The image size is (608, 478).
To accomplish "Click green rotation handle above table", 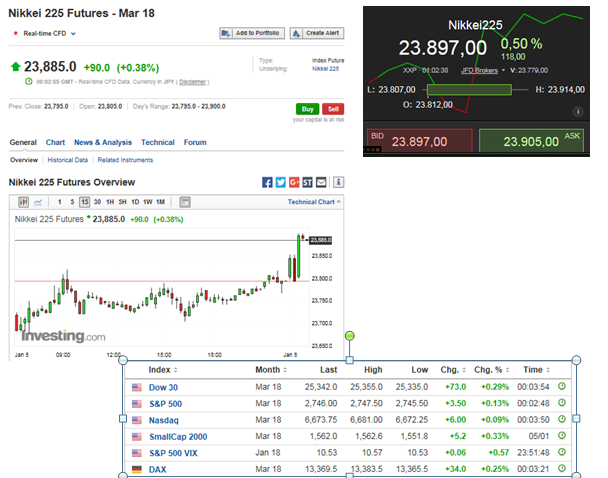I will [x=349, y=336].
